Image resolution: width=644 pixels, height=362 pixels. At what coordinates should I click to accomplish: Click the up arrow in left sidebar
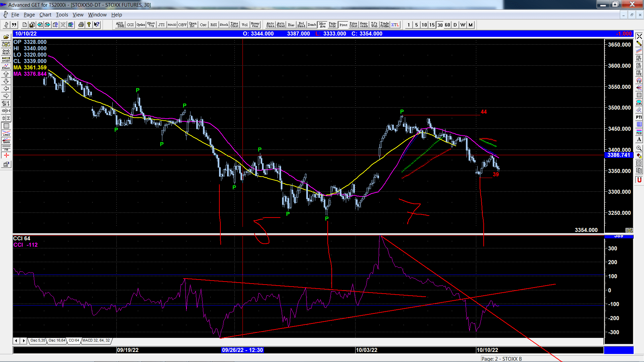tap(6, 74)
